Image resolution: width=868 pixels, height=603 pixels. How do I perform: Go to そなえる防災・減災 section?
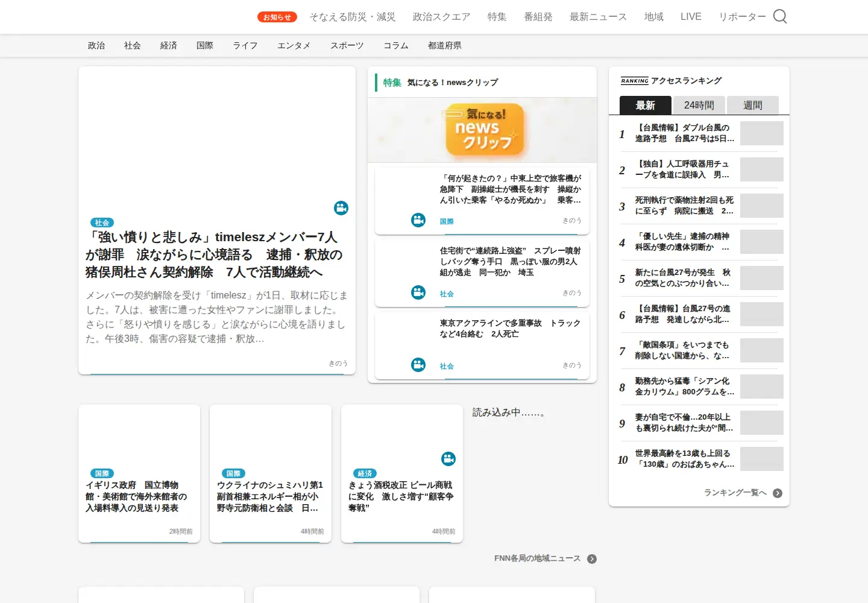tap(353, 17)
